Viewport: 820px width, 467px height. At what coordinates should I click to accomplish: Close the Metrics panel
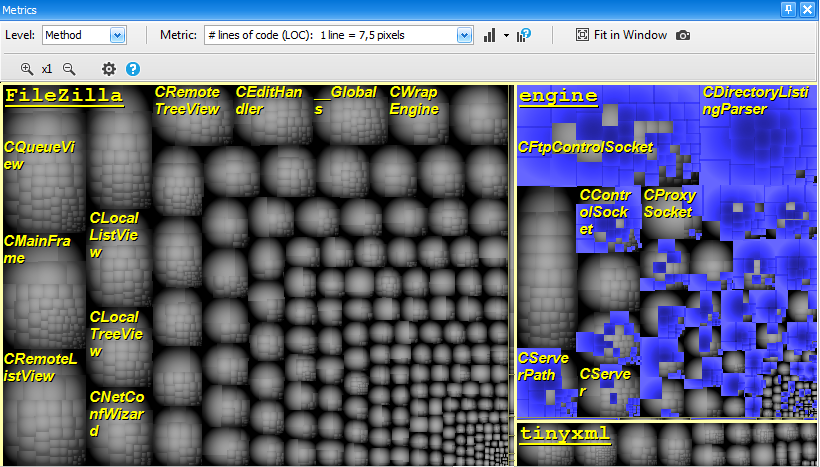[x=807, y=9]
